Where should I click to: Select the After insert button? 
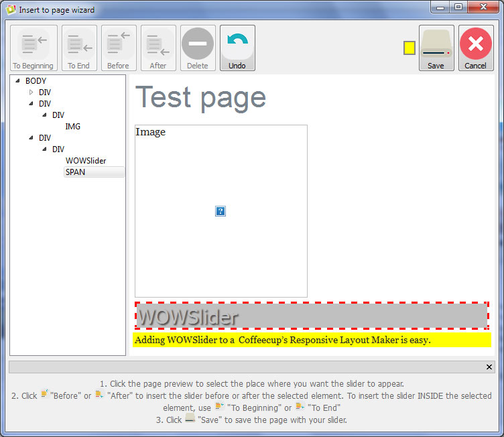(158, 48)
